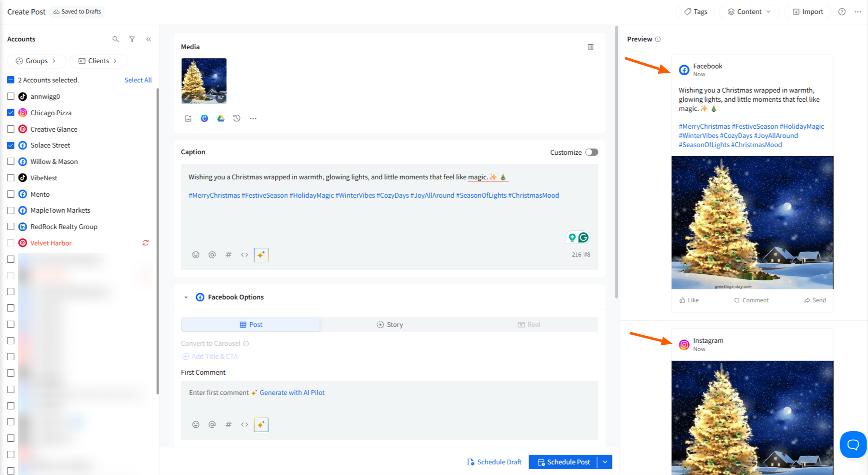
Task: Open Schedule Post dropdown arrow
Action: (x=605, y=462)
